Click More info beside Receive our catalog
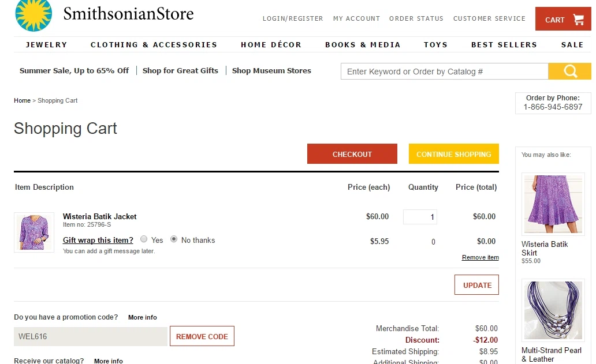Image resolution: width=596 pixels, height=364 pixels. tap(109, 361)
